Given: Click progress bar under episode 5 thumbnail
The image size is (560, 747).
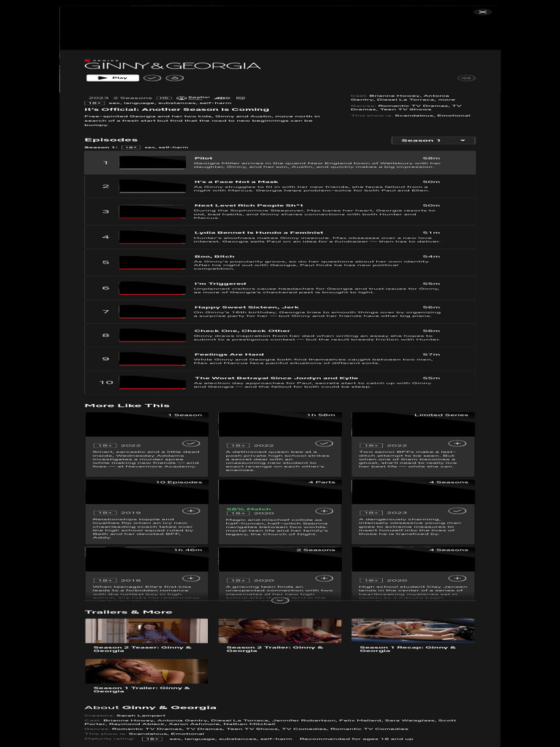Looking at the screenshot, I should point(152,268).
